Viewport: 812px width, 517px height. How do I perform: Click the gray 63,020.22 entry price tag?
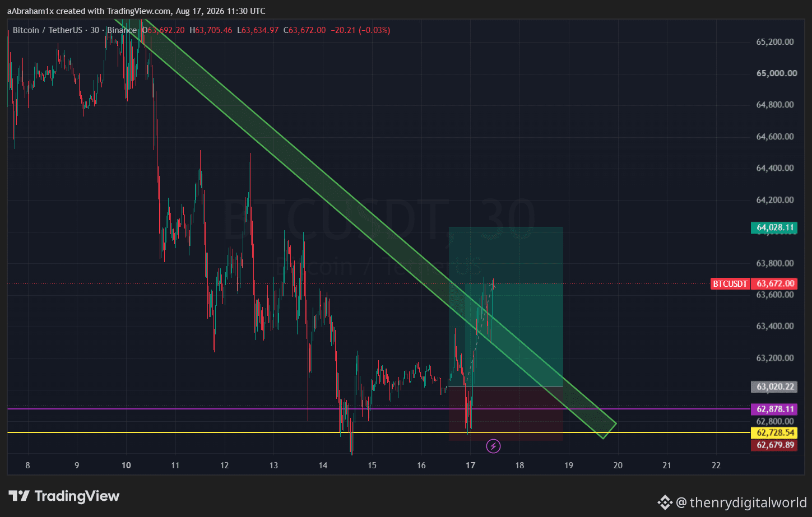point(774,386)
